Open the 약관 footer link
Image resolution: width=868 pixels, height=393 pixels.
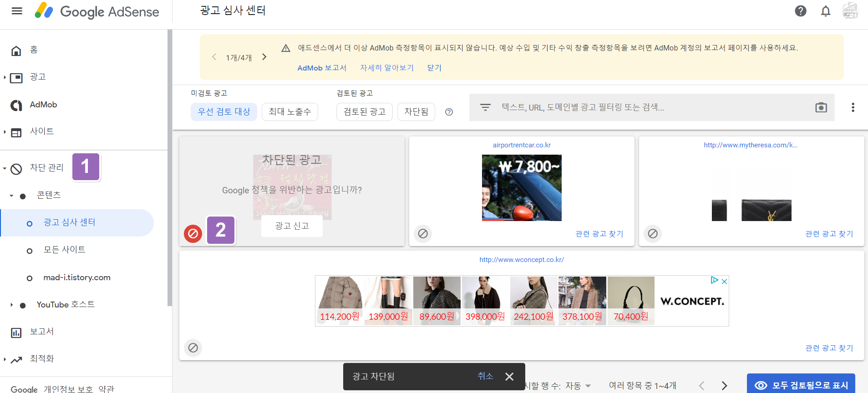tap(107, 389)
